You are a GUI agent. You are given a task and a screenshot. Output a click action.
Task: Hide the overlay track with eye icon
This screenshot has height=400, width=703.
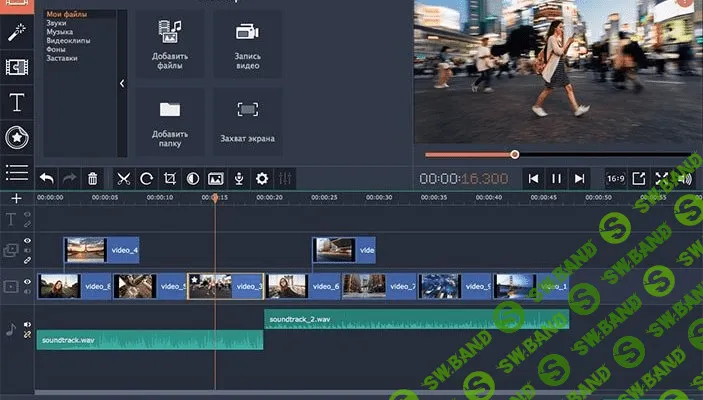[27, 241]
